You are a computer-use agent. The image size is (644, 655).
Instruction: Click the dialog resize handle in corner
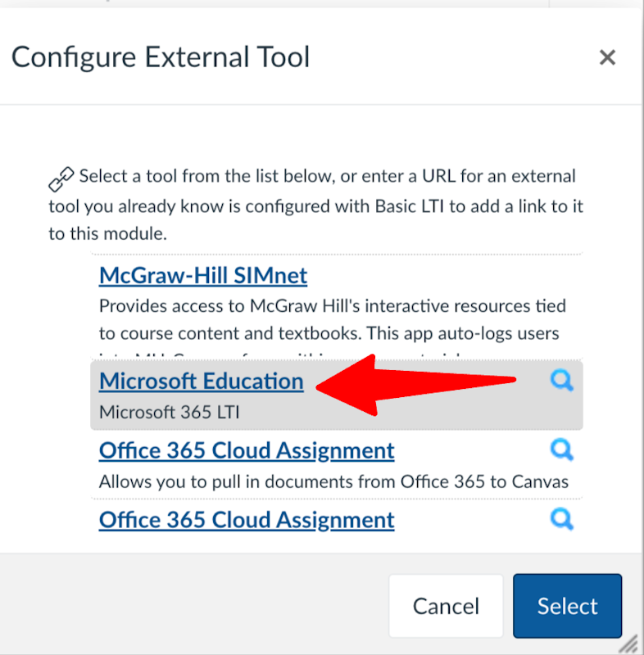tap(628, 644)
